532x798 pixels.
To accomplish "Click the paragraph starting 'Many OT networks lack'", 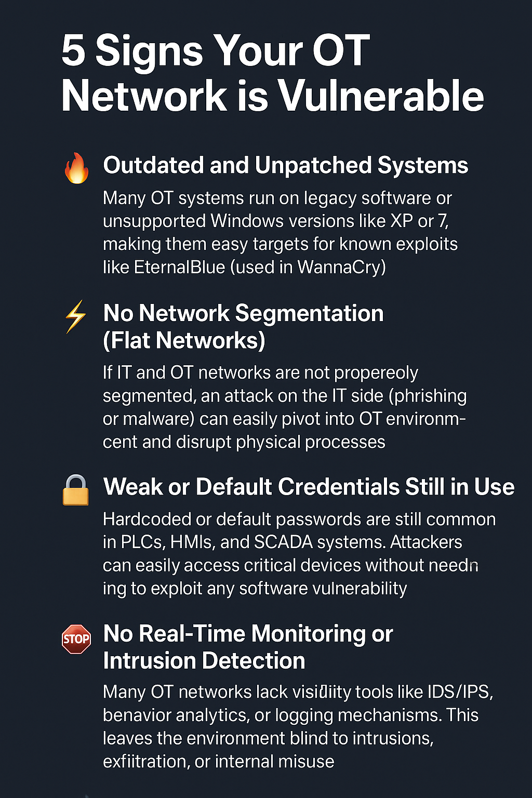I will click(x=298, y=726).
